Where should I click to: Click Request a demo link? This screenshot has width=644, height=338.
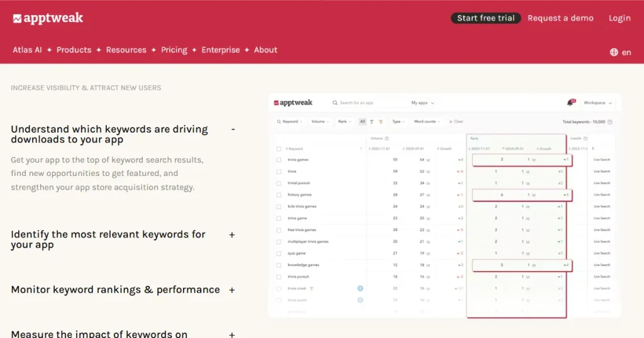tap(560, 18)
